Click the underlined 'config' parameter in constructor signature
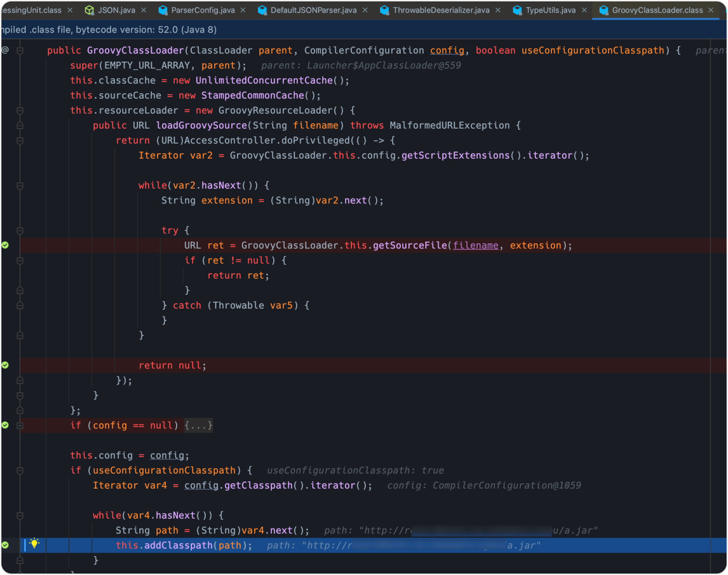 click(x=447, y=50)
